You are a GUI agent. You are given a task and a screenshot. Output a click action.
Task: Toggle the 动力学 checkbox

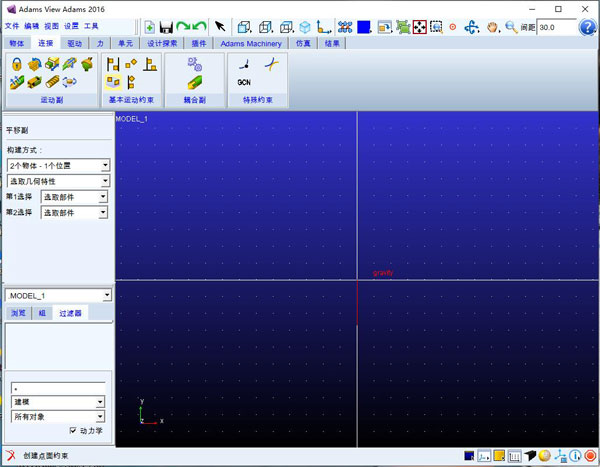pos(73,430)
